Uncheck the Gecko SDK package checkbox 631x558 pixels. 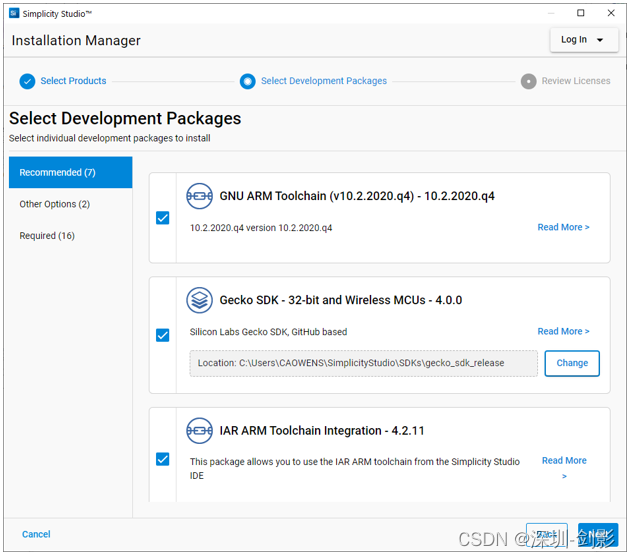click(x=163, y=335)
